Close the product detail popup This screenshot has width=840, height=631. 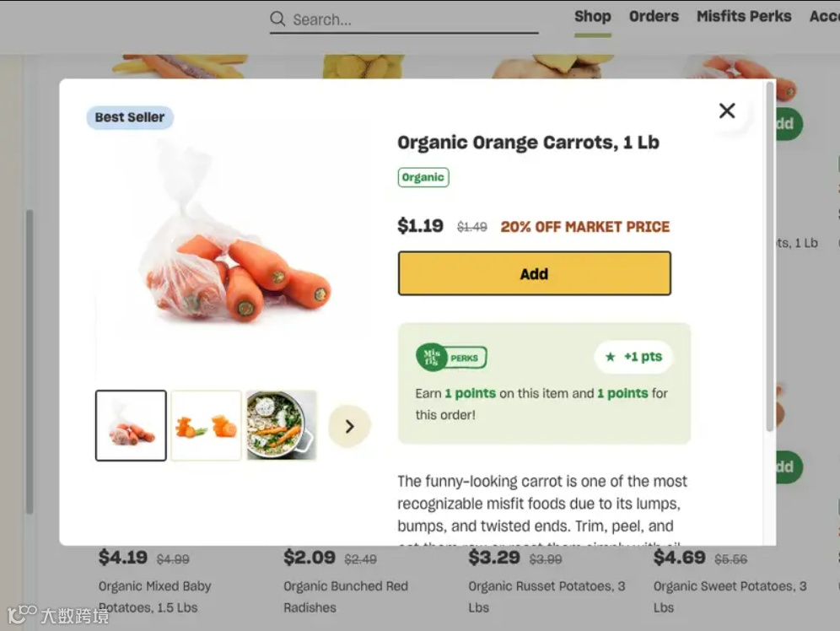(x=727, y=111)
